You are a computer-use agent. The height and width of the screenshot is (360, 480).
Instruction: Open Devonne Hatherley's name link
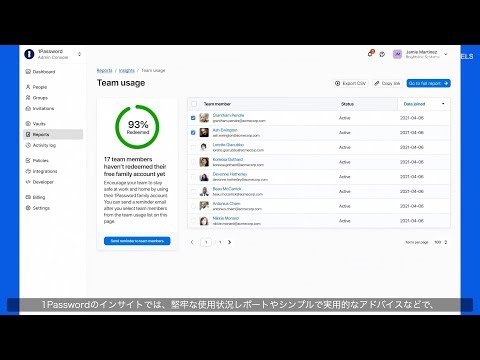coord(230,174)
